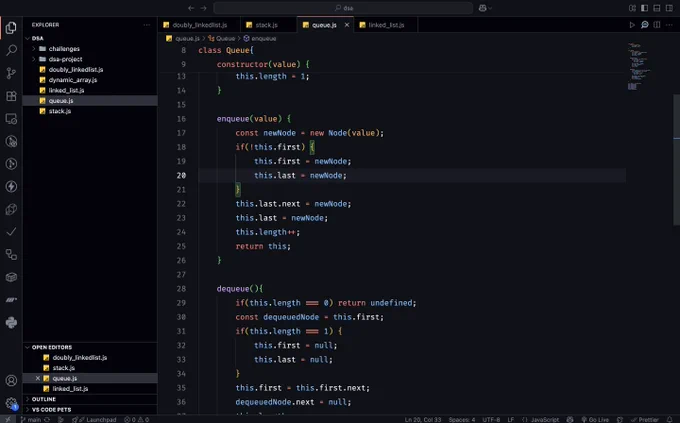Open the Thunder Client lightning icon
This screenshot has width=680, height=423.
(11, 187)
